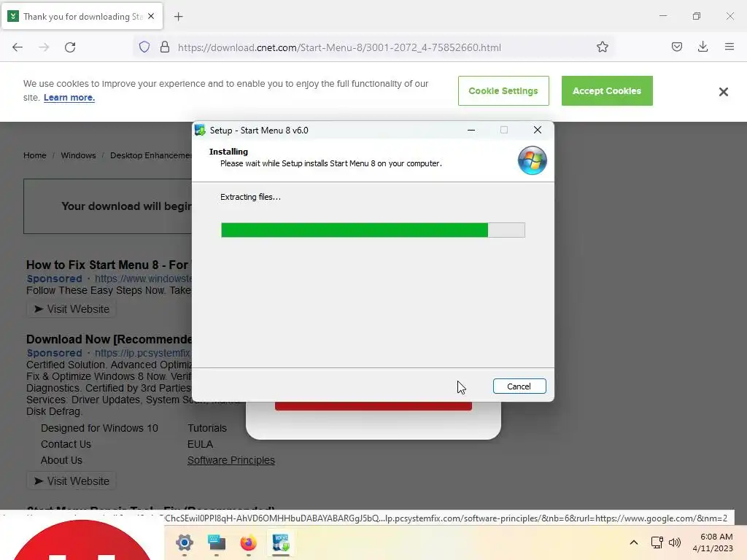Select Start Menu 8 installer taskbar icon
747x560 pixels.
click(x=281, y=542)
